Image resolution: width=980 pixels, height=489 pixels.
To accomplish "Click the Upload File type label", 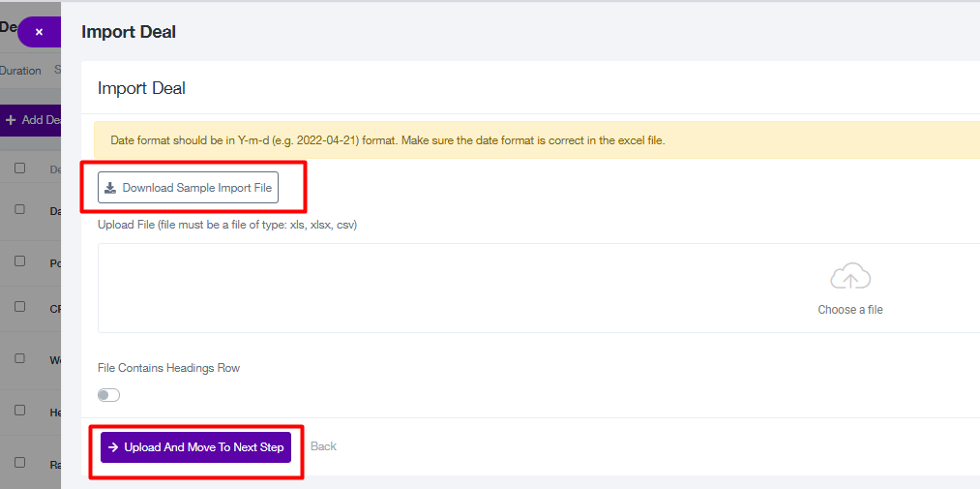I will [227, 225].
